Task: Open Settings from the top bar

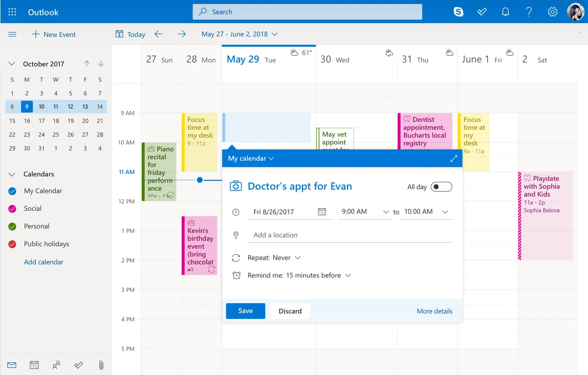Action: (552, 12)
